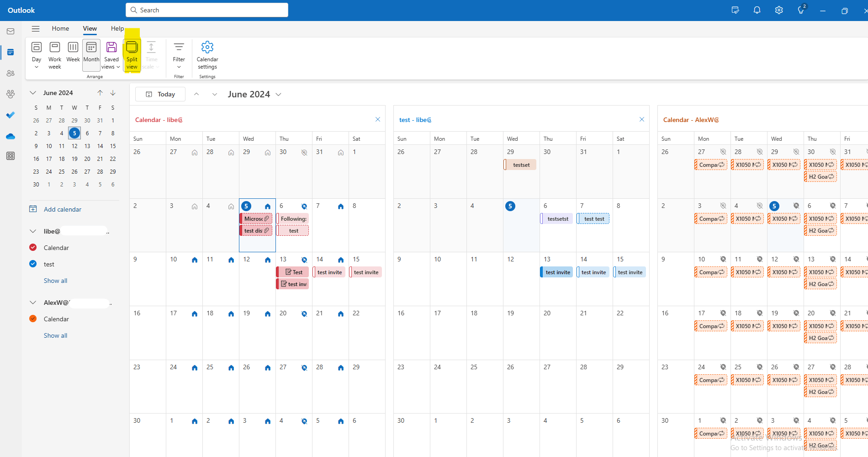Open the Help tab

[x=117, y=28]
